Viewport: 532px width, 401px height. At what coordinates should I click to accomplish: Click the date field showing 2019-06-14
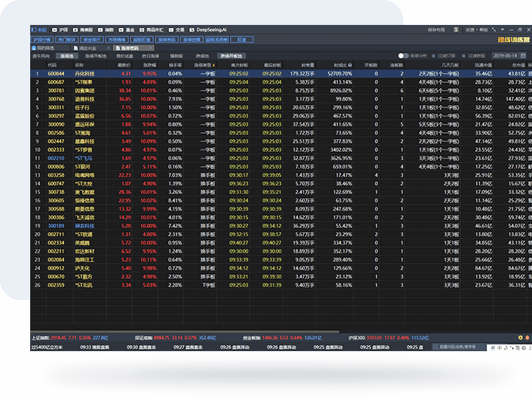504,56
